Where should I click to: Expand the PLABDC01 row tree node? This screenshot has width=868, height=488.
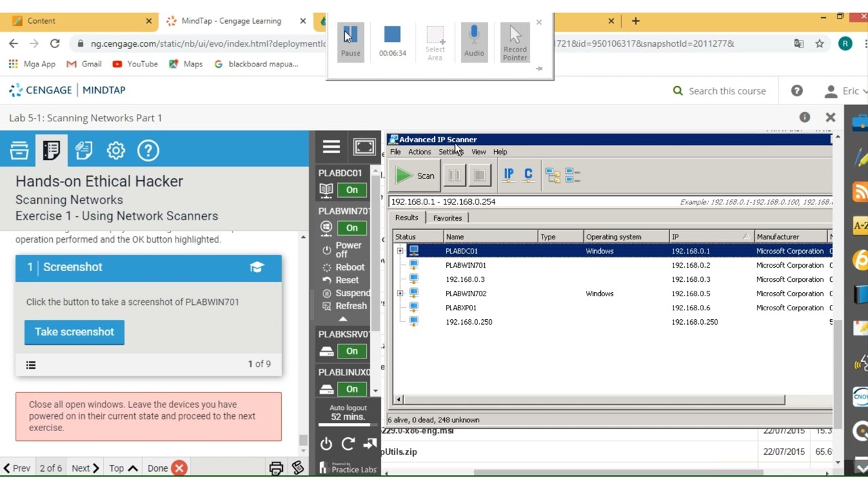[x=400, y=251]
